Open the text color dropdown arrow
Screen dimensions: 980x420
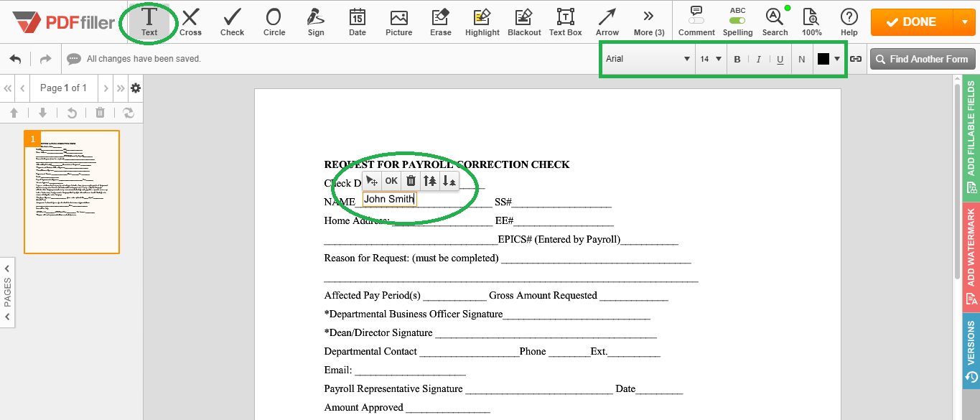click(837, 59)
